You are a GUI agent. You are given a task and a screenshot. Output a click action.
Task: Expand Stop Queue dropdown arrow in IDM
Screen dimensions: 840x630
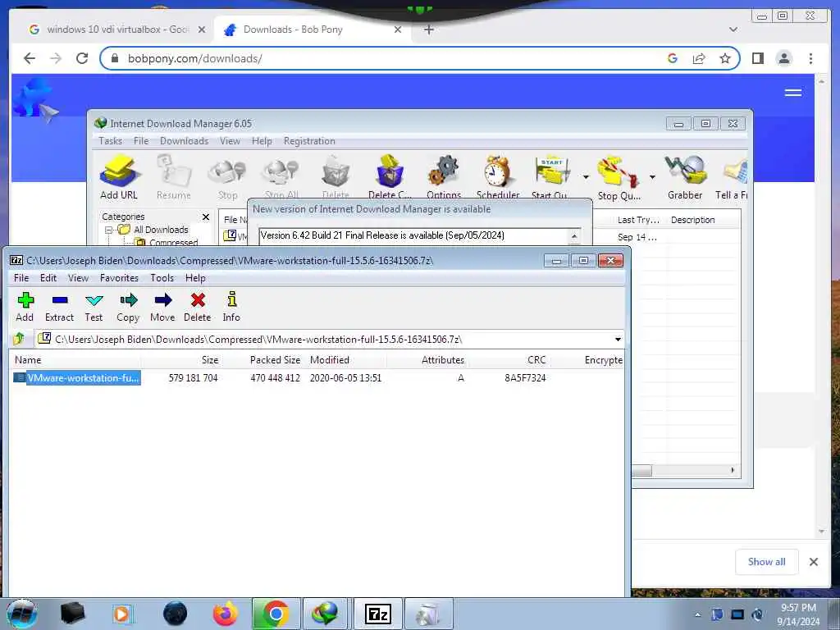652,177
